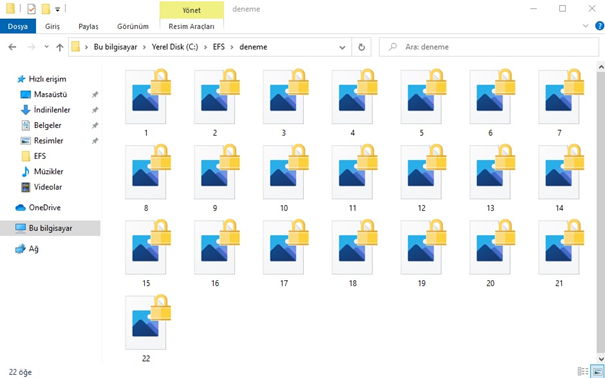Image resolution: width=605 pixels, height=378 pixels.
Task: Expand the ribbon with chevron
Action: 586,26
